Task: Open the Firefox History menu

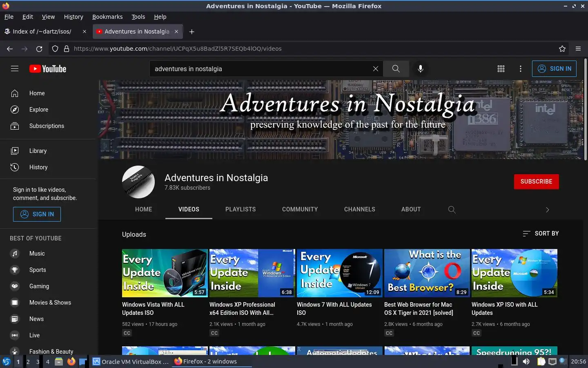Action: pyautogui.click(x=73, y=17)
